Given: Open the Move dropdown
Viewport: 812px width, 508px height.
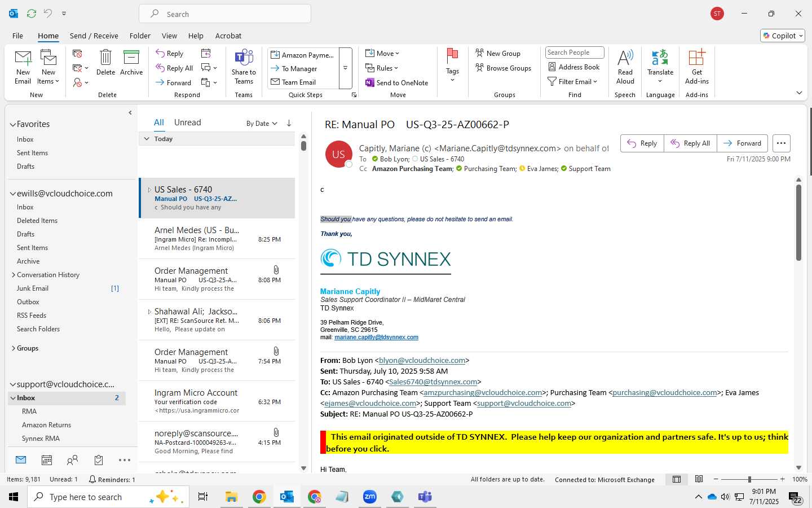Looking at the screenshot, I should tap(382, 53).
